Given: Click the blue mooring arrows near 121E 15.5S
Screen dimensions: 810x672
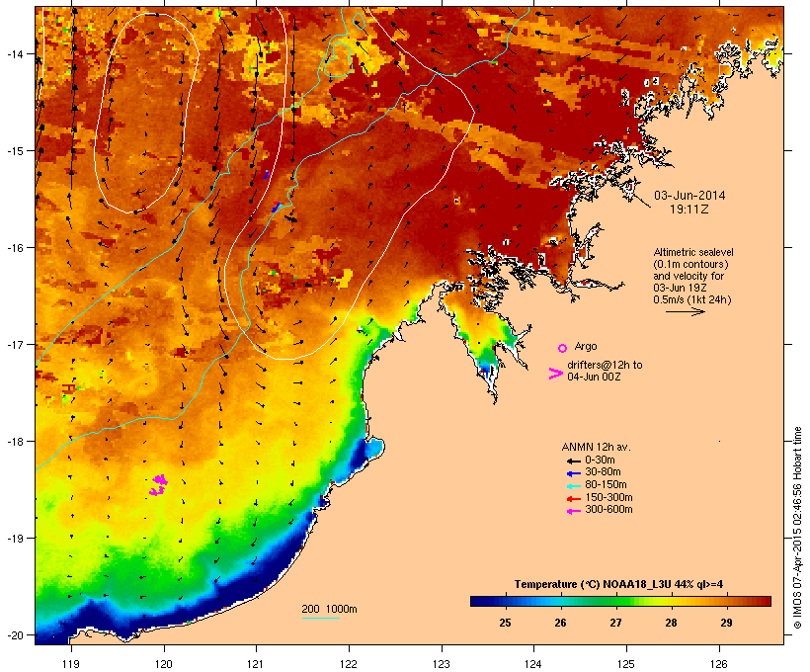Looking at the screenshot, I should tap(277, 207).
